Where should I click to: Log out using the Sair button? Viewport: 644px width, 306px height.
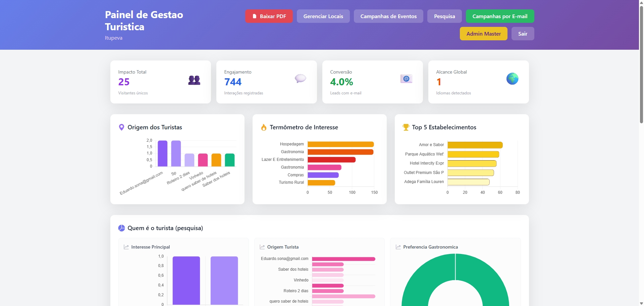(523, 34)
